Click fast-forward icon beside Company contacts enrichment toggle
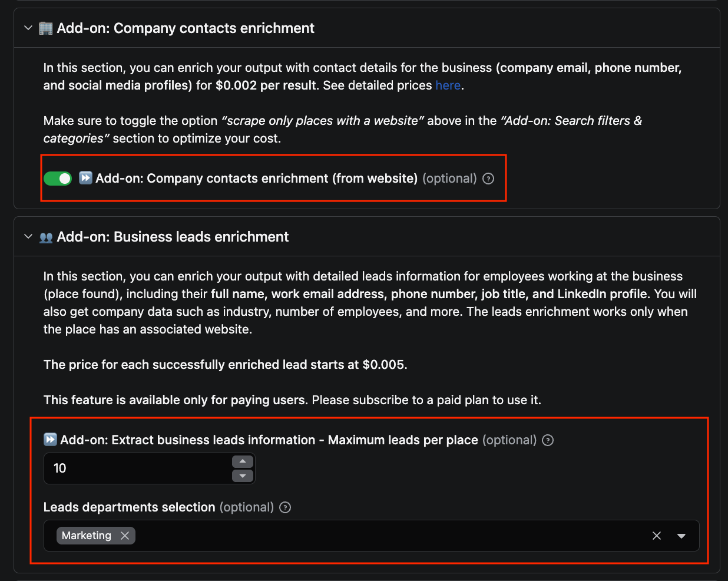 [x=85, y=178]
